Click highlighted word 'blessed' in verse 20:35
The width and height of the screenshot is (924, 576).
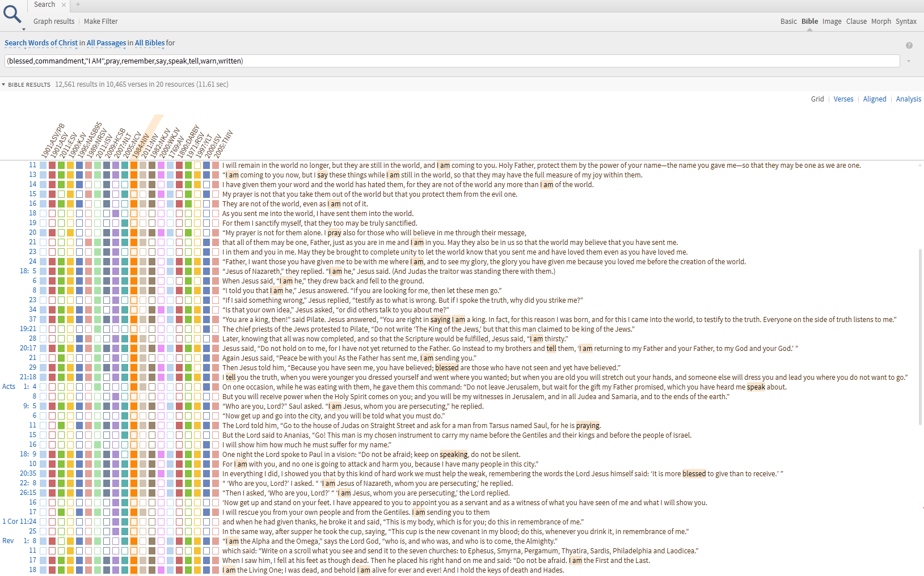tap(694, 474)
